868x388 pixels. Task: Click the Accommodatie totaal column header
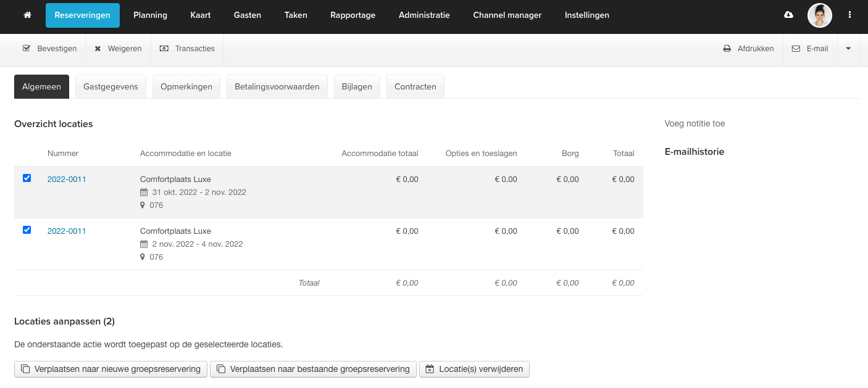pyautogui.click(x=380, y=154)
